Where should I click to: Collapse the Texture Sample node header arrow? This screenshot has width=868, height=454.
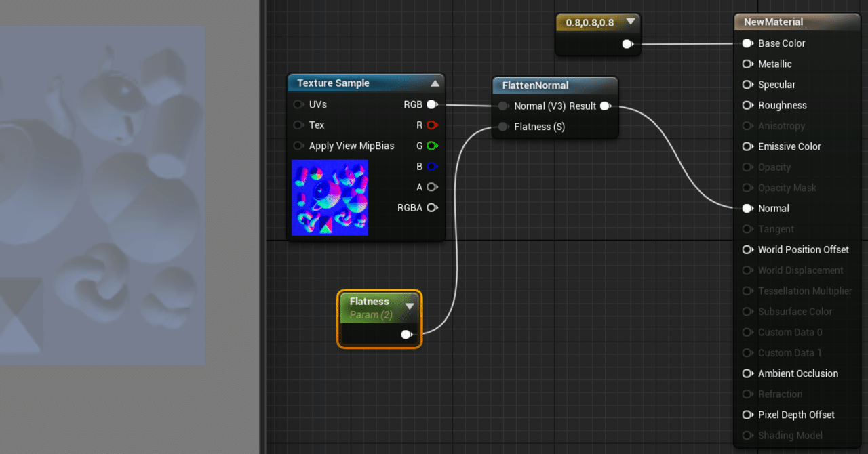pyautogui.click(x=436, y=83)
